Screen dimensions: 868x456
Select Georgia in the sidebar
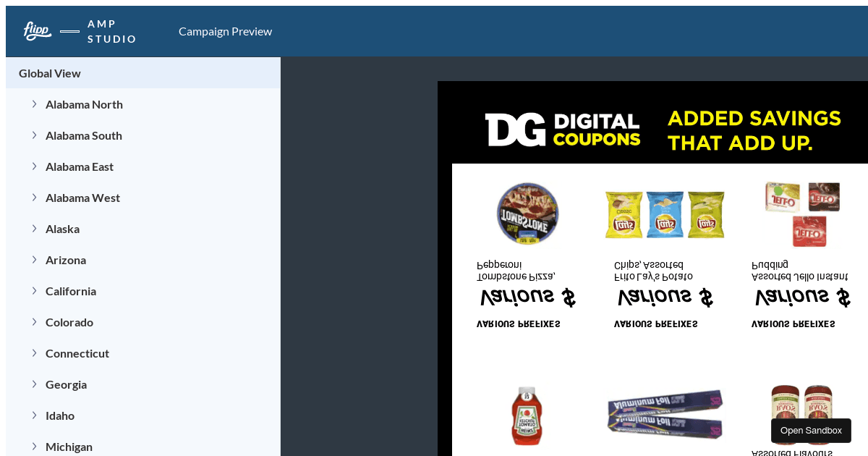coord(66,384)
